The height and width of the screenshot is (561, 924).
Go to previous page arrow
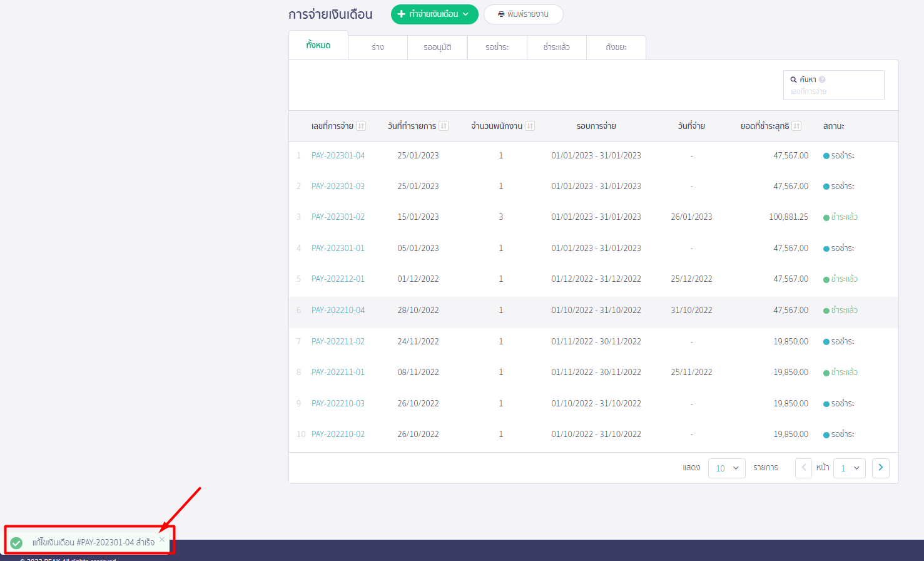pyautogui.click(x=803, y=468)
